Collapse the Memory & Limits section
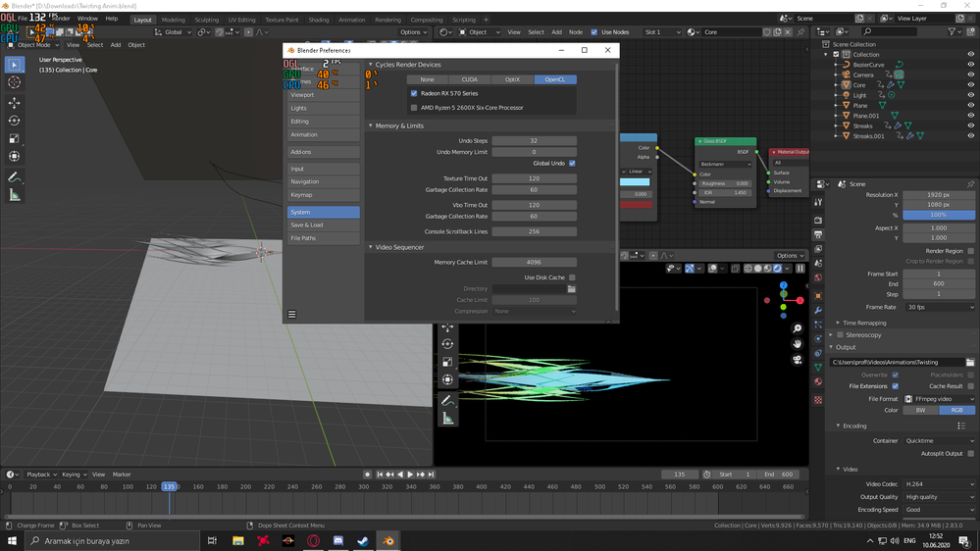 pyautogui.click(x=371, y=125)
